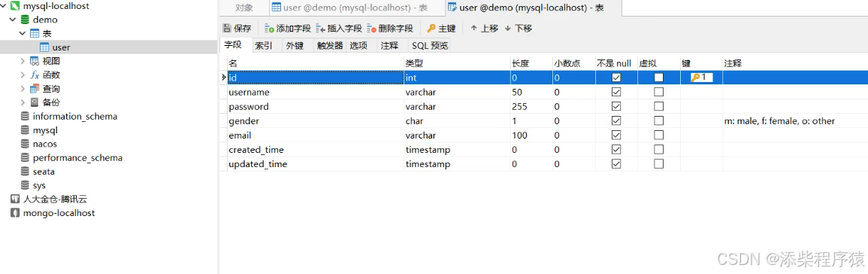Click the 保存 save toolbar button
The height and width of the screenshot is (274, 868).
[x=237, y=29]
